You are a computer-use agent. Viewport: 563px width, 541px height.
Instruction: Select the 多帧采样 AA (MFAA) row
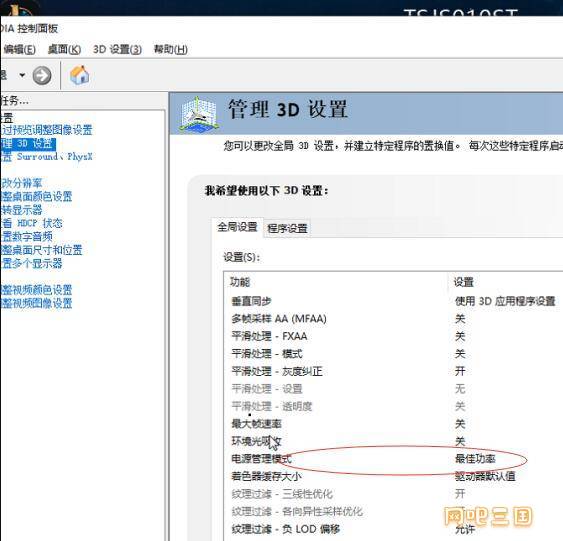[x=394, y=318]
